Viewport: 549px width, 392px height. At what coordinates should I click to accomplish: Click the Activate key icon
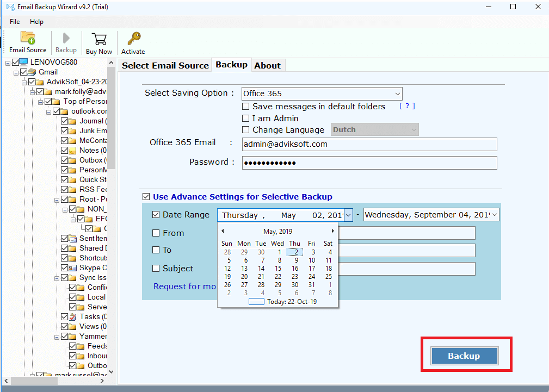click(x=133, y=39)
